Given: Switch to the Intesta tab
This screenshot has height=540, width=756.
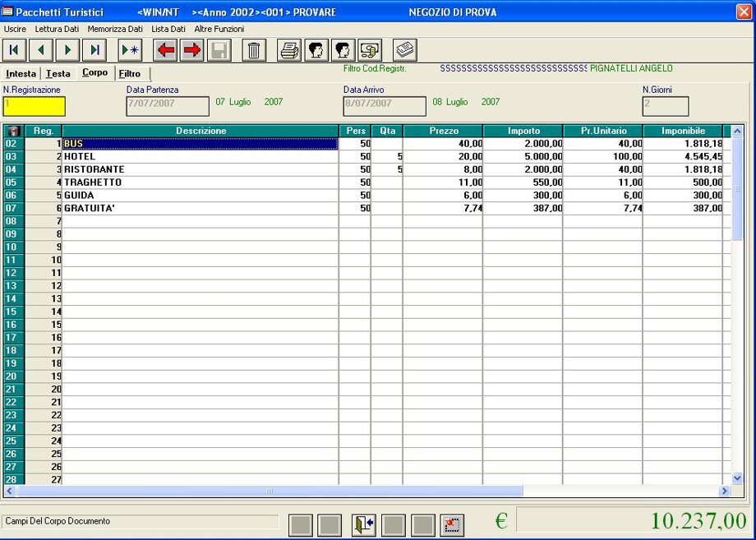Looking at the screenshot, I should (21, 74).
